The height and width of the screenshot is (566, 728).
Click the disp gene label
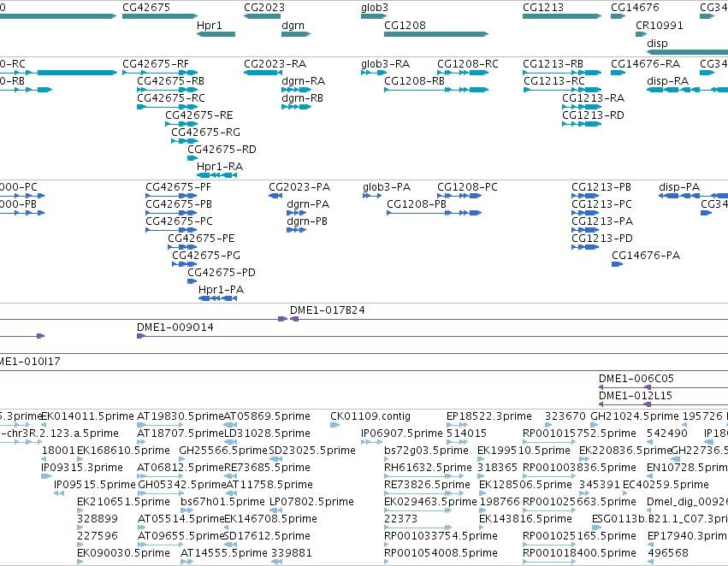[657, 43]
